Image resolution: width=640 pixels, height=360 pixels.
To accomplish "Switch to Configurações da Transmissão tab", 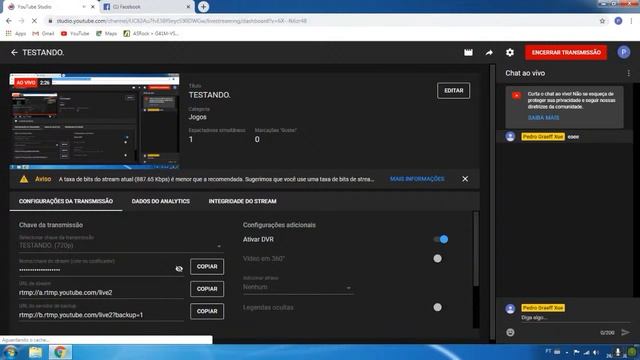I will (66, 201).
